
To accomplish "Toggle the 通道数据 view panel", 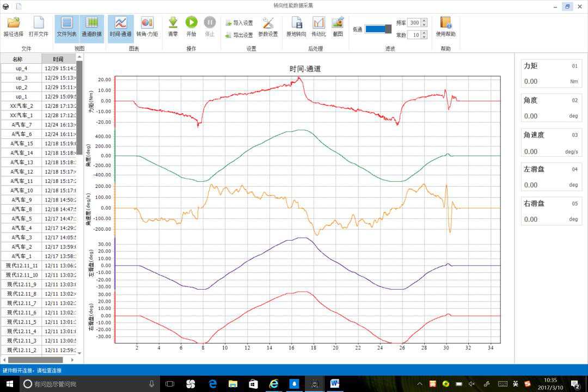I will pos(91,27).
